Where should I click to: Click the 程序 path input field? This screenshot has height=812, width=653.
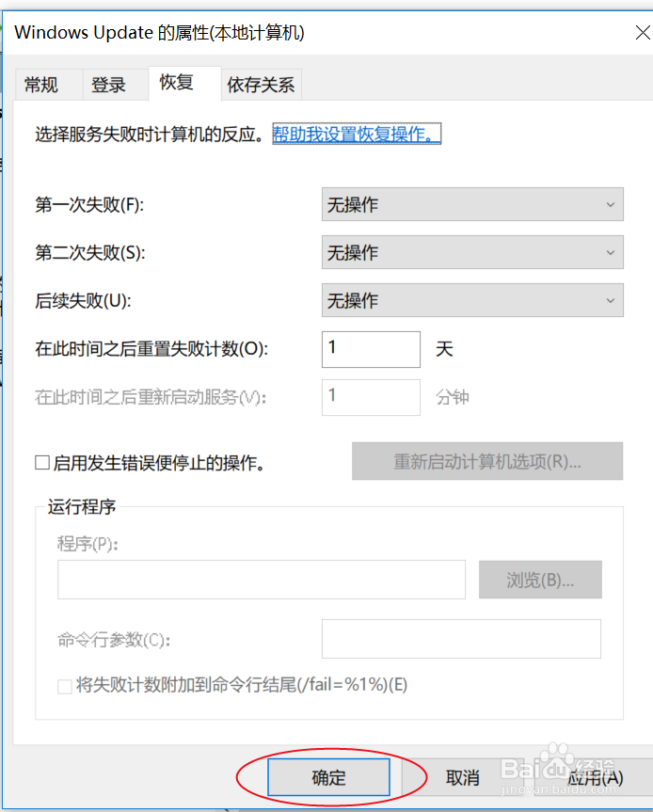(261, 580)
